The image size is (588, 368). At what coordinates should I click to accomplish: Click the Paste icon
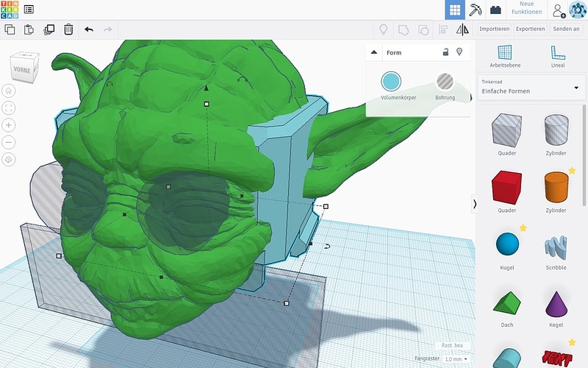point(29,29)
